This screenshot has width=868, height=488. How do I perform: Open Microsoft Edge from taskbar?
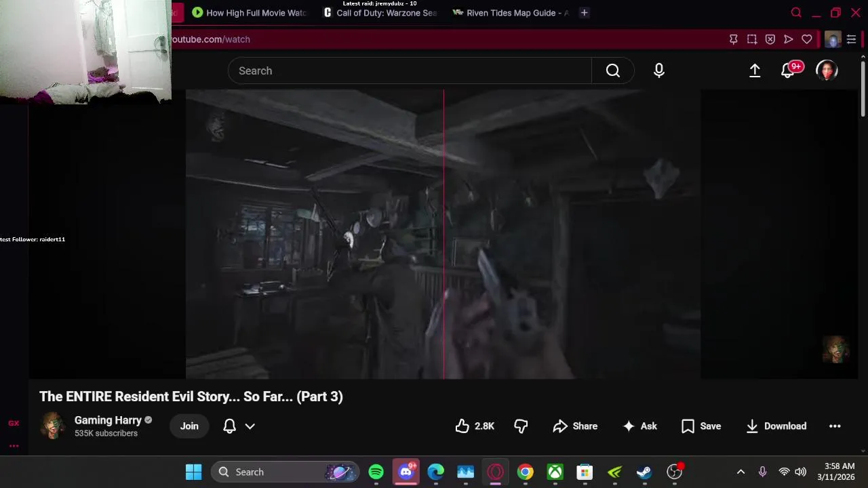pyautogui.click(x=435, y=472)
